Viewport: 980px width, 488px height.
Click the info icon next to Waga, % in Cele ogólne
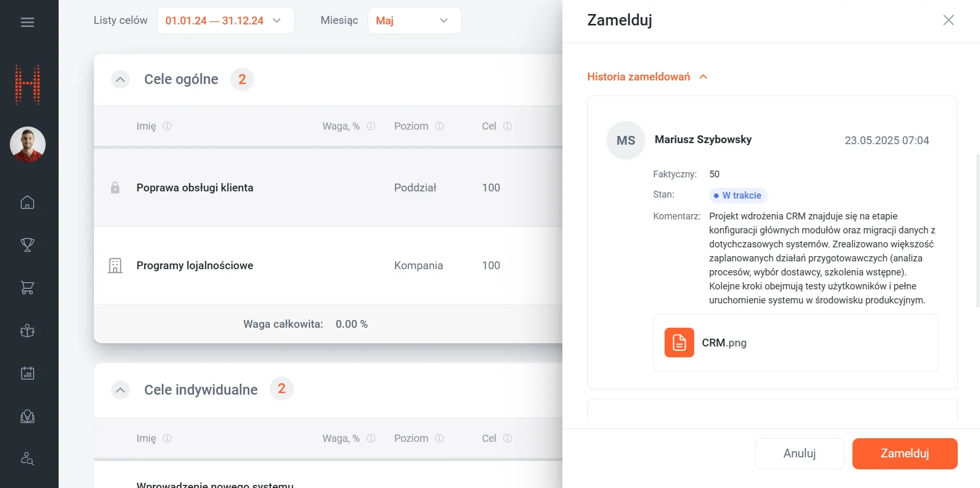pyautogui.click(x=371, y=126)
